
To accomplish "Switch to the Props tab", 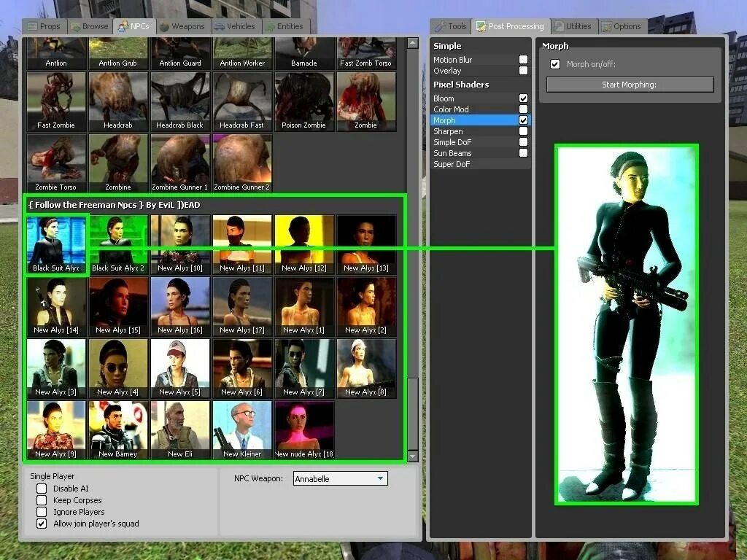I will click(44, 26).
